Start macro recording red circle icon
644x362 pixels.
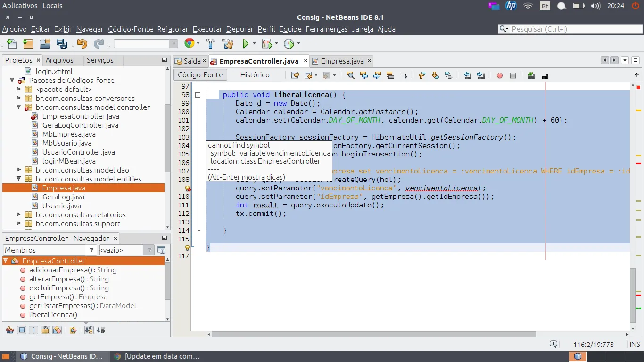click(x=500, y=75)
